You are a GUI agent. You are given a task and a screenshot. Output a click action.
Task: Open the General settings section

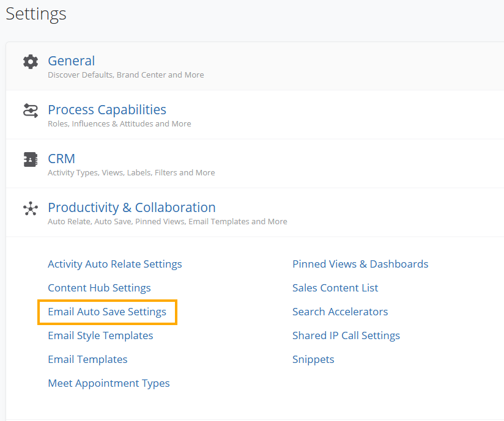[x=71, y=61]
